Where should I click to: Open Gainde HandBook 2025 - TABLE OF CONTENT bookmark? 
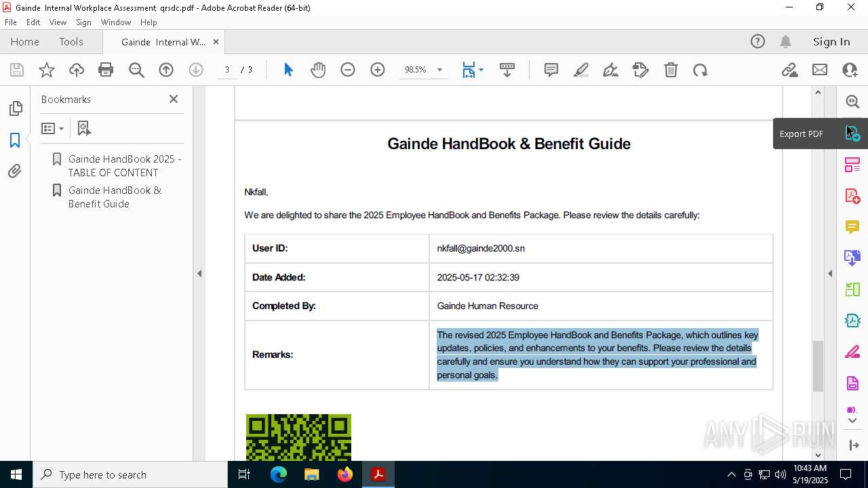(x=125, y=165)
